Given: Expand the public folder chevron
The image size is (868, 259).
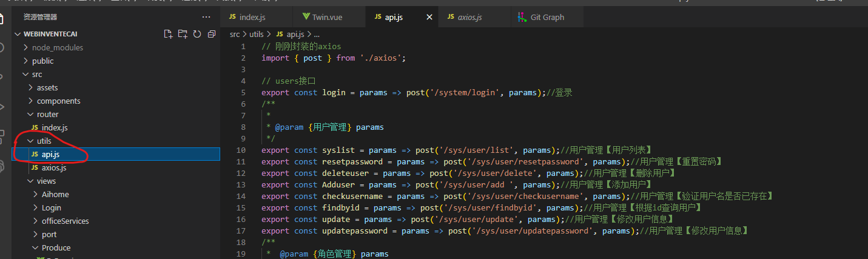Looking at the screenshot, I should coord(25,61).
